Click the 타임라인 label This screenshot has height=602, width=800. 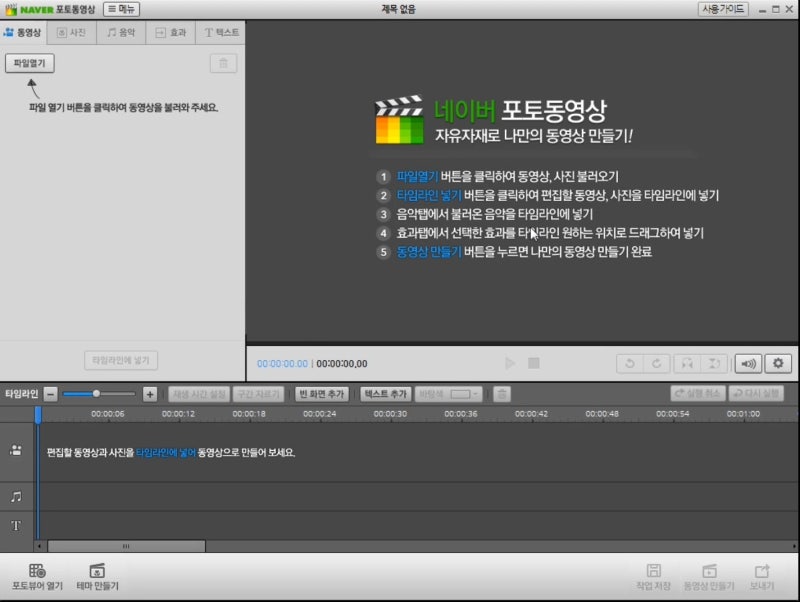[x=21, y=394]
